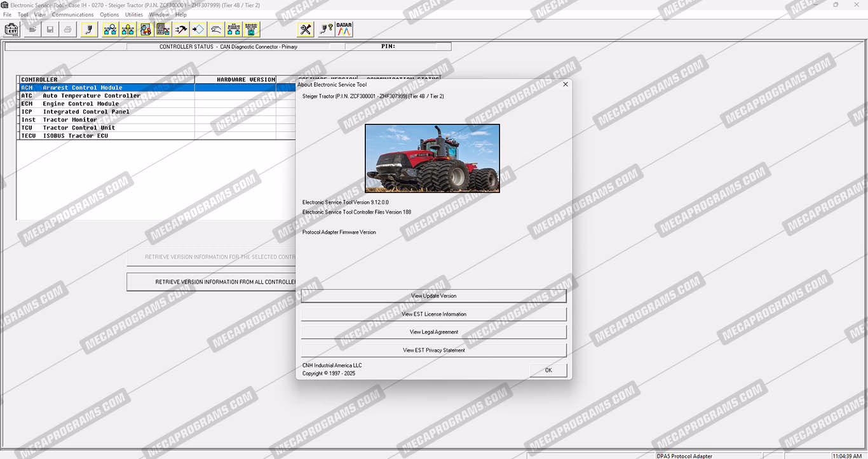Confirm the About dialog with OK
The width and height of the screenshot is (868, 459).
[x=548, y=370]
